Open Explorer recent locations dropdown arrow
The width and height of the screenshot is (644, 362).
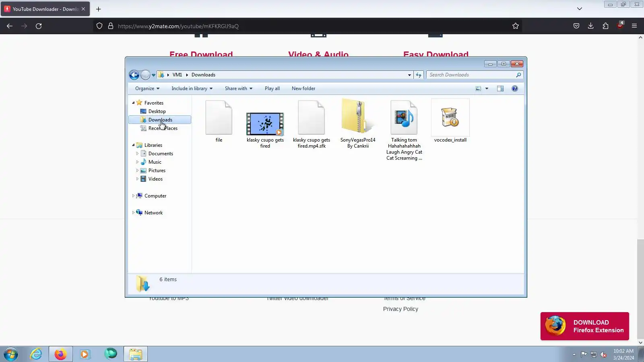(x=153, y=75)
